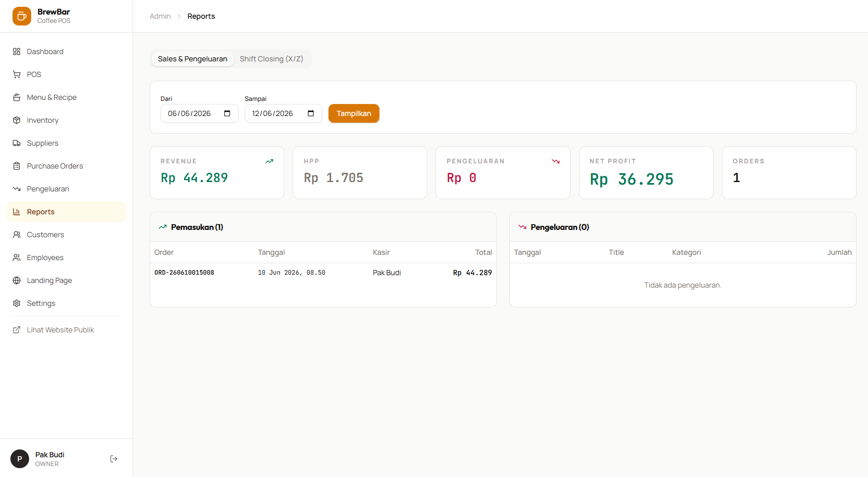
Task: Click the Reports bar chart icon
Action: 17,212
